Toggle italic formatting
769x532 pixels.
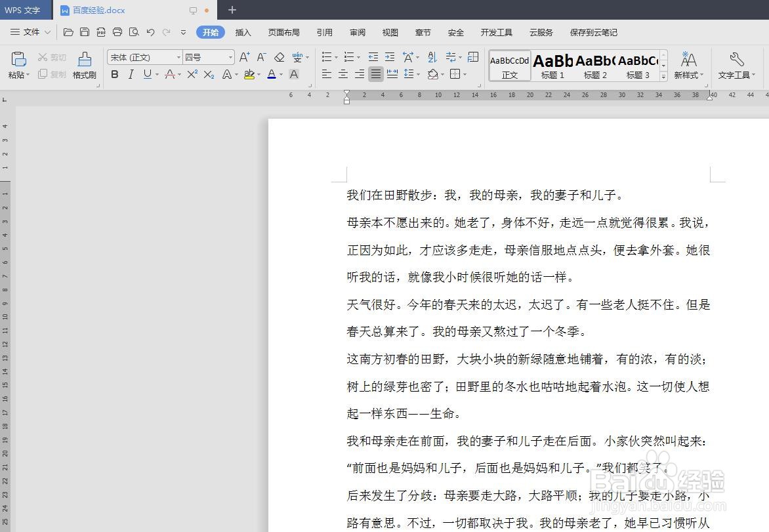(131, 74)
